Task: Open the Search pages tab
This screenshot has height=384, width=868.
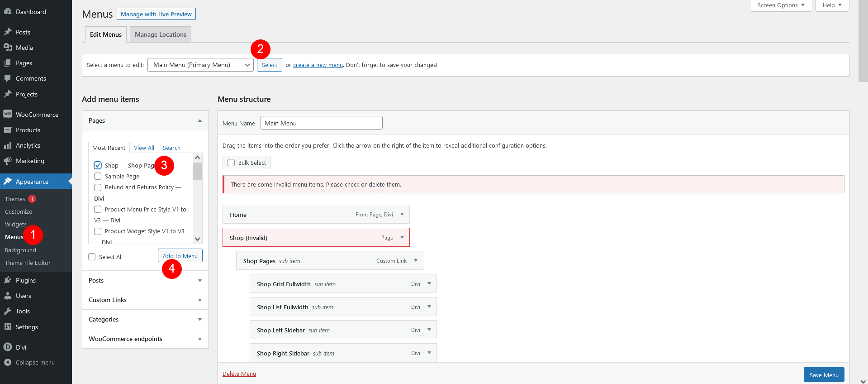Action: tap(171, 148)
